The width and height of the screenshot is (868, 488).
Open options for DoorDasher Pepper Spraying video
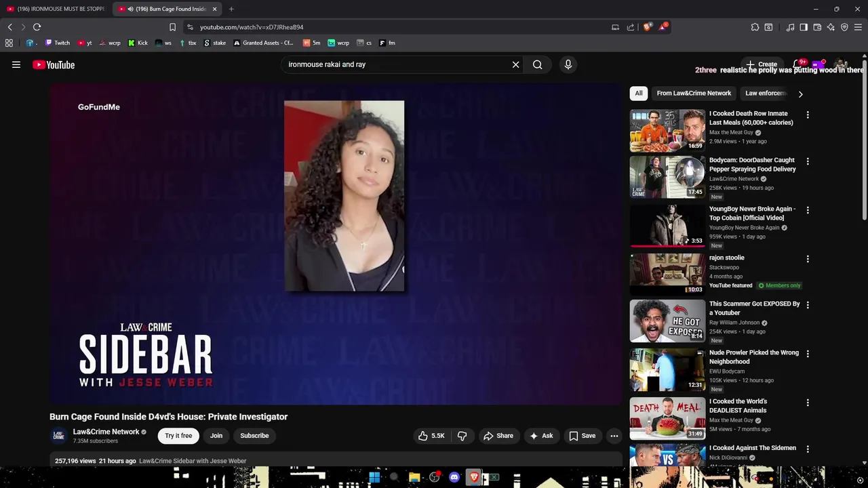(x=807, y=162)
